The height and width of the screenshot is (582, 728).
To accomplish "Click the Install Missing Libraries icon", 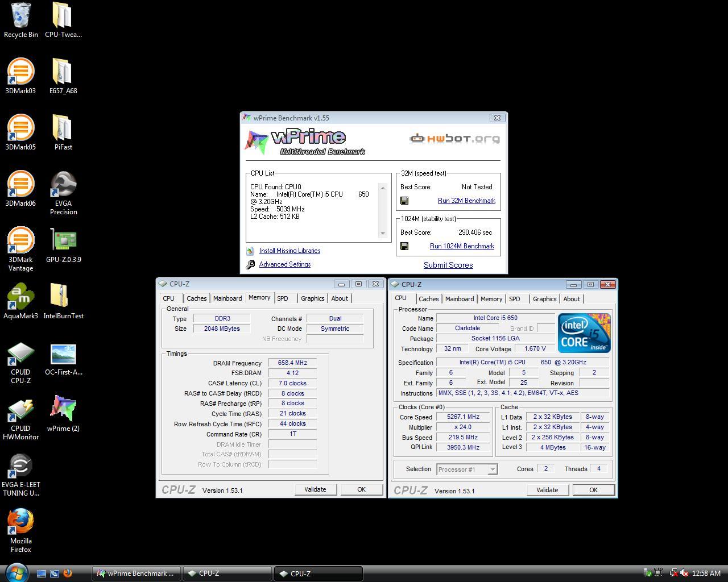I will tap(250, 251).
